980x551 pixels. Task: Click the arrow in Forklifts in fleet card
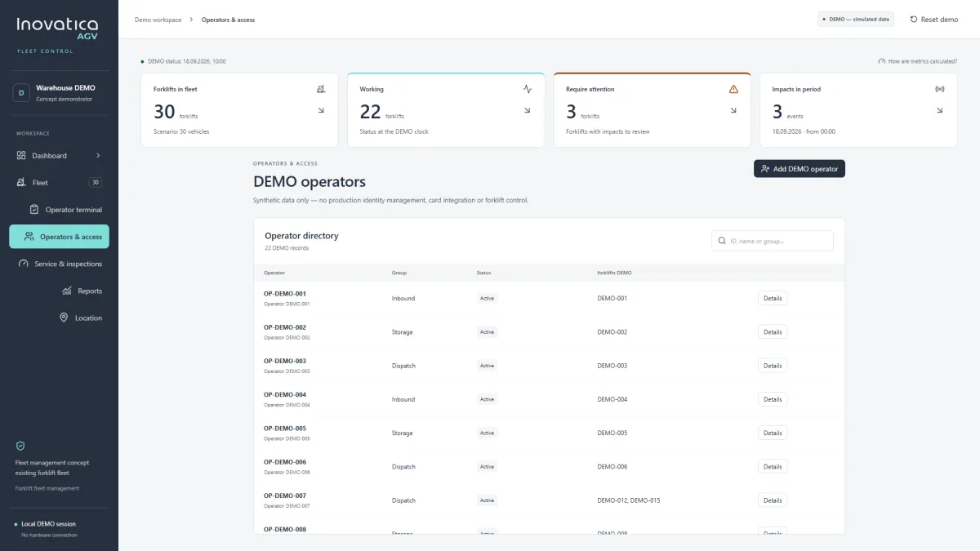(321, 110)
